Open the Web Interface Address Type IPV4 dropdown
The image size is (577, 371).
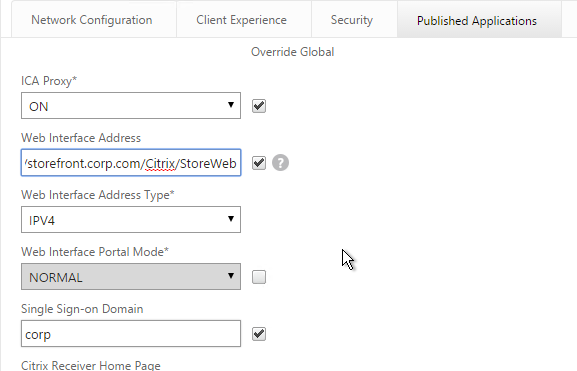pos(131,220)
